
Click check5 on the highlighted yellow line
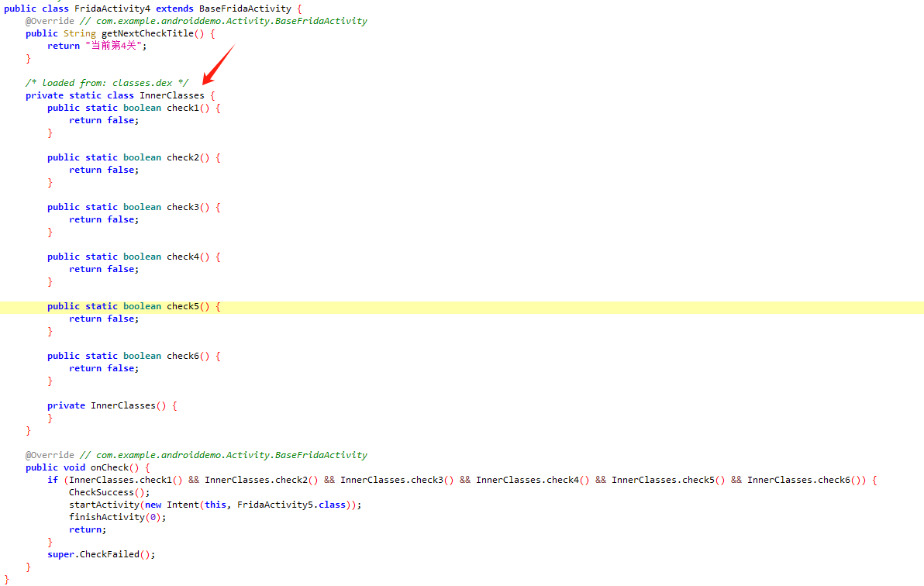point(183,306)
